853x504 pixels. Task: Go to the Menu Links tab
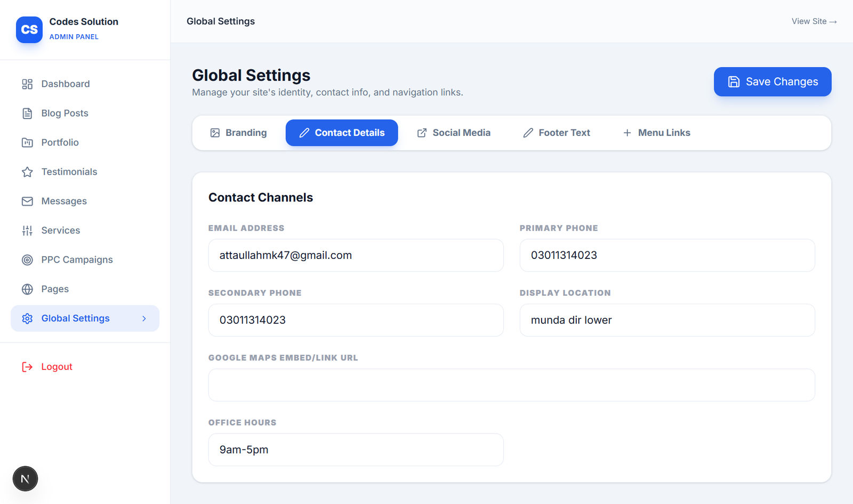point(656,133)
